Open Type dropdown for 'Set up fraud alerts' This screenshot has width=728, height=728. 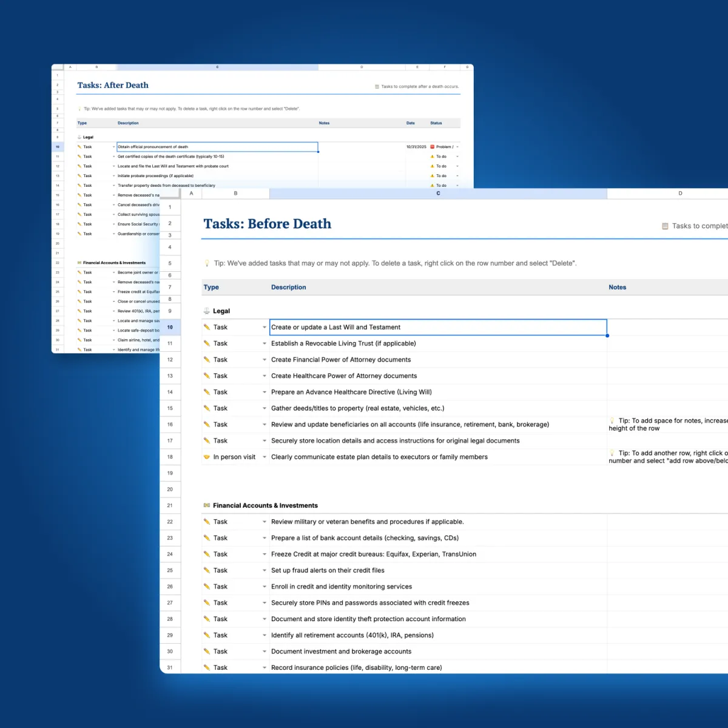point(265,570)
